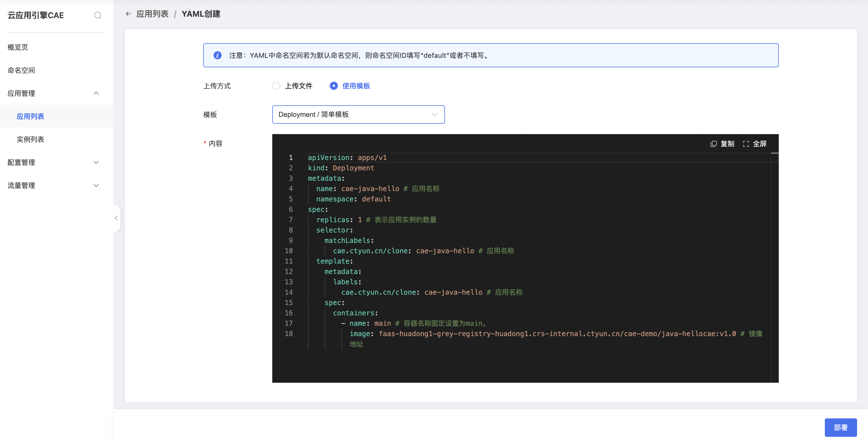Click line 1 apiVersion in the YAML editor
Image resolution: width=868 pixels, height=442 pixels.
(329, 157)
